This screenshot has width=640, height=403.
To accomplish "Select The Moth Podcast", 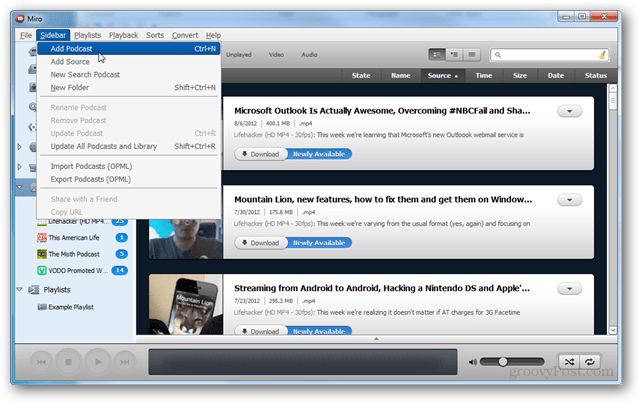I will click(x=74, y=254).
